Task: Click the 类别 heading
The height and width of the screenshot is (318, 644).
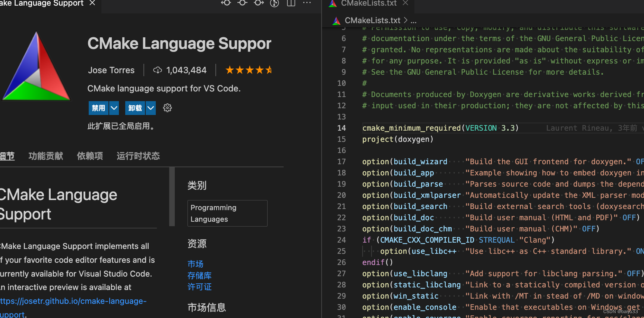Action: coord(197,185)
